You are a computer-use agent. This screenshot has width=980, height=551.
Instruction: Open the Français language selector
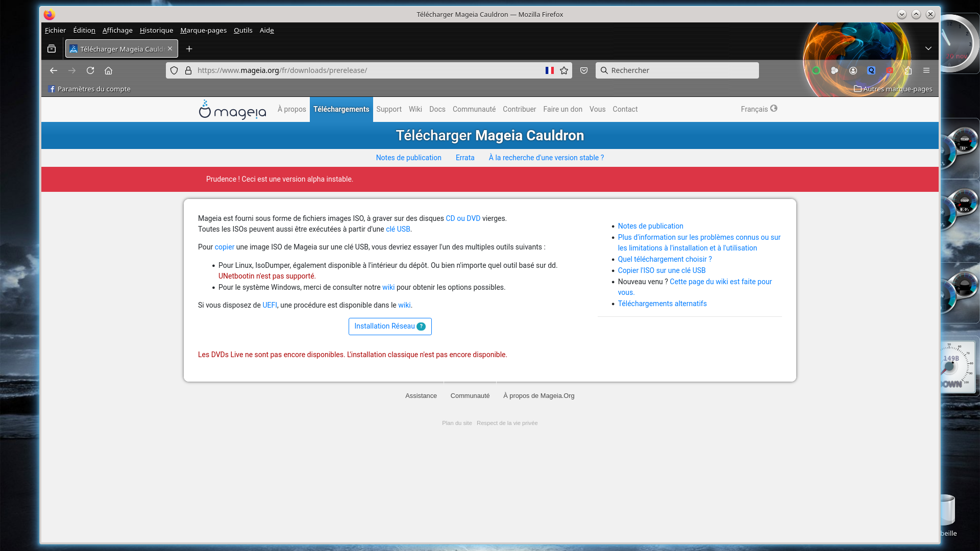(759, 109)
